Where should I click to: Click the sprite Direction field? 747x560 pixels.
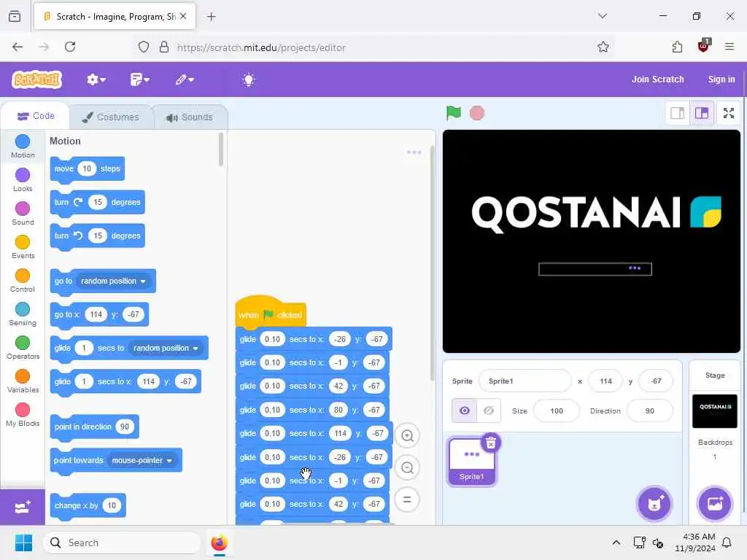click(x=650, y=411)
